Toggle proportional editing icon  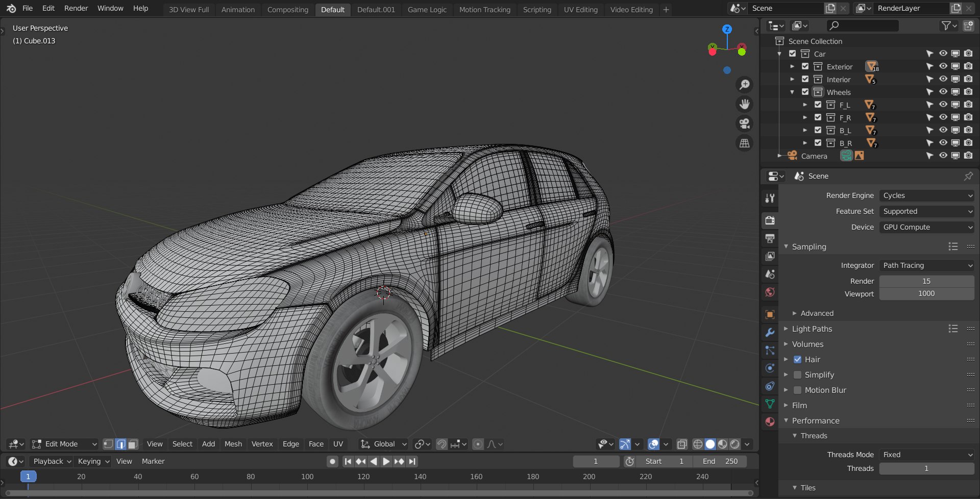pyautogui.click(x=478, y=444)
